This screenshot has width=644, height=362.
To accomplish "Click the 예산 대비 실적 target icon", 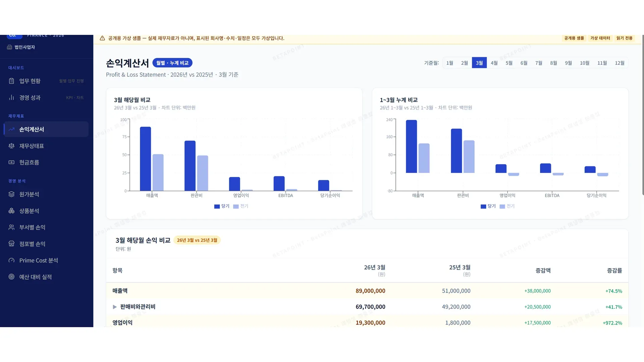I will tap(11, 277).
